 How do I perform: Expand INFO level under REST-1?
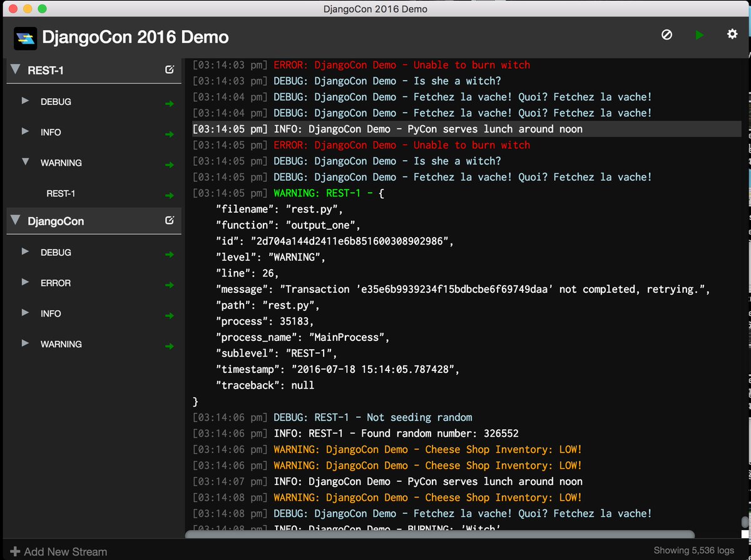[26, 131]
